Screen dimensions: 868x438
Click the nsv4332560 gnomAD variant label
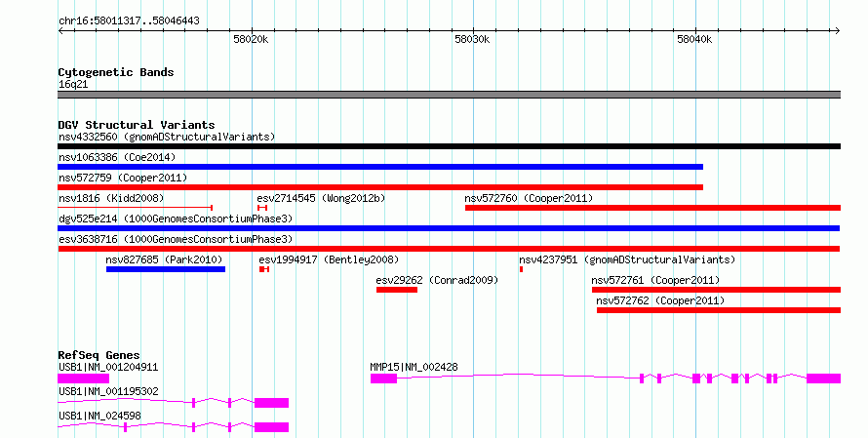167,137
